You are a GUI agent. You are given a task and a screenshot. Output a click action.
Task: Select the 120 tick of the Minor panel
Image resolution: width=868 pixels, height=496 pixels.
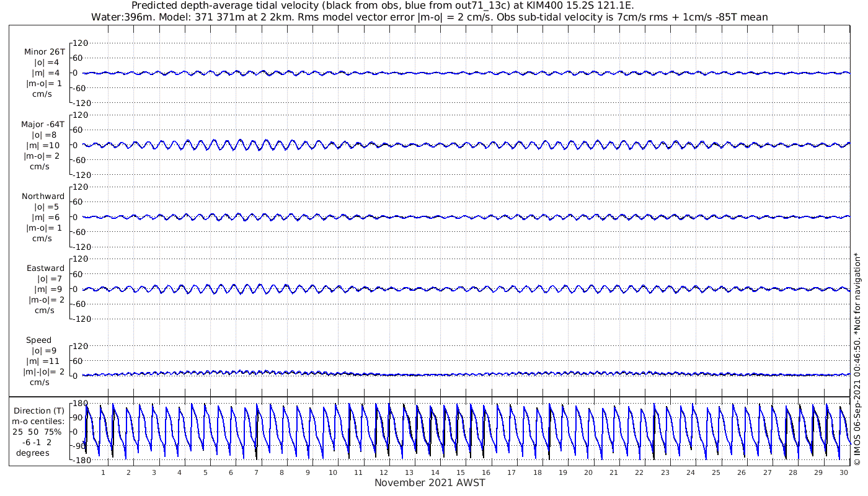(x=79, y=43)
